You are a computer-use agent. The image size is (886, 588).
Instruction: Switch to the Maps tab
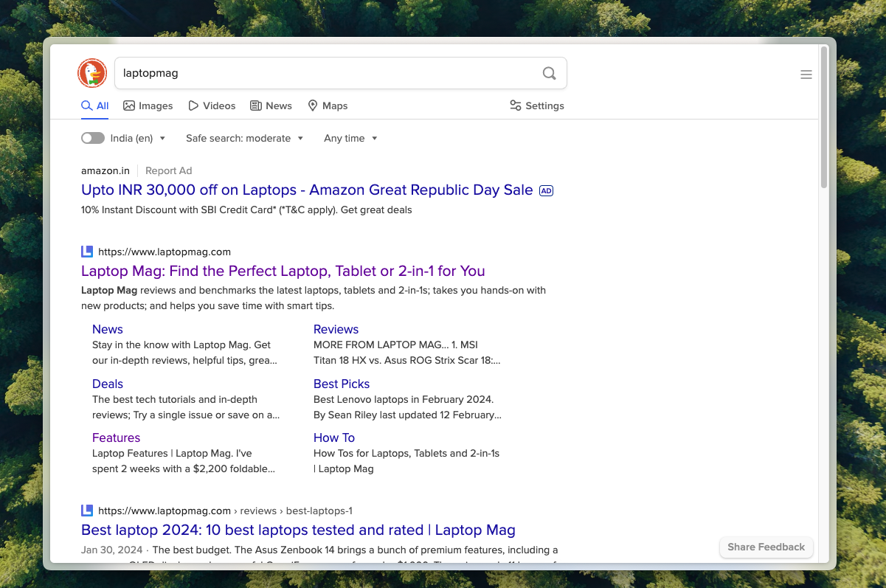click(328, 106)
